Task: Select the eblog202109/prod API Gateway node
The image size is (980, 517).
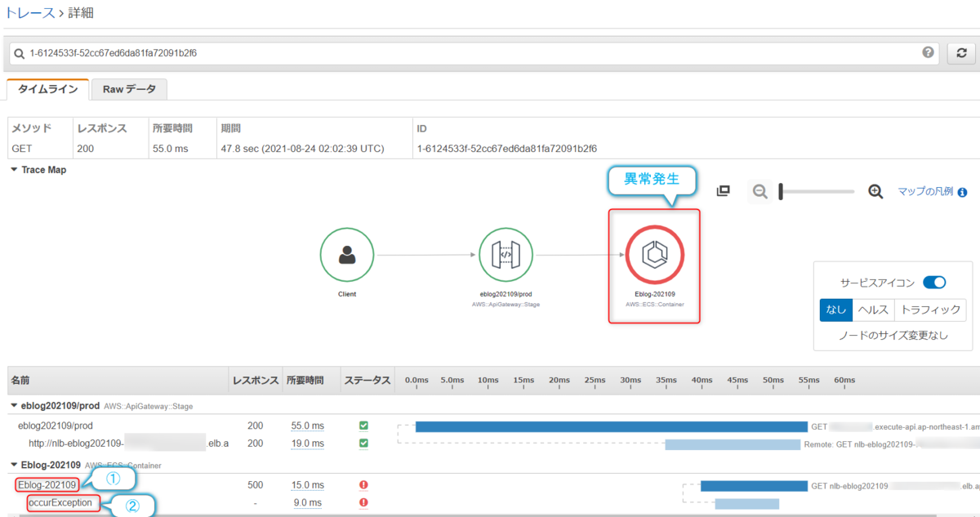Action: 506,254
